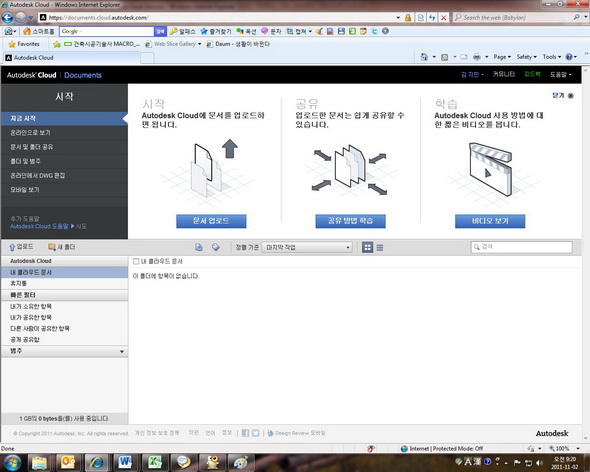Open Excel from the taskbar

(x=154, y=462)
